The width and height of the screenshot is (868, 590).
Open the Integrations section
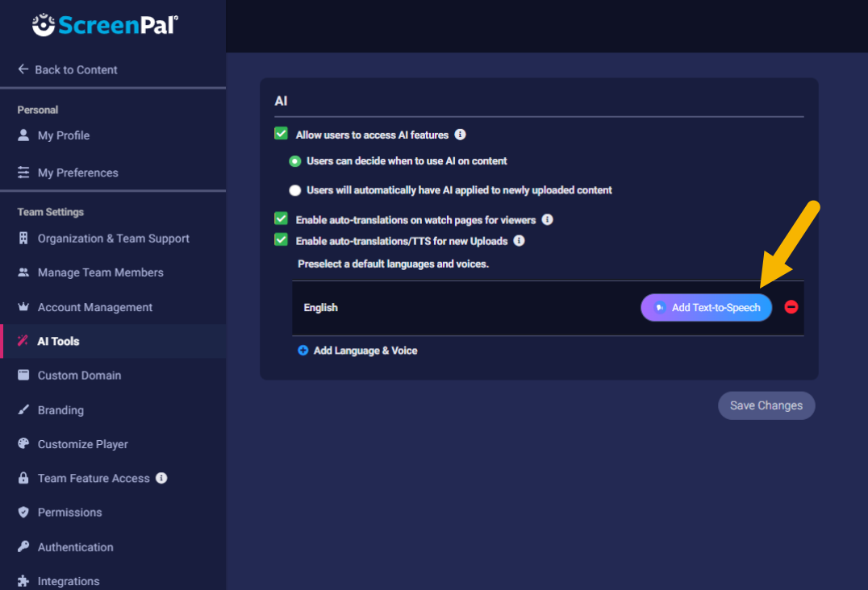[x=69, y=581]
